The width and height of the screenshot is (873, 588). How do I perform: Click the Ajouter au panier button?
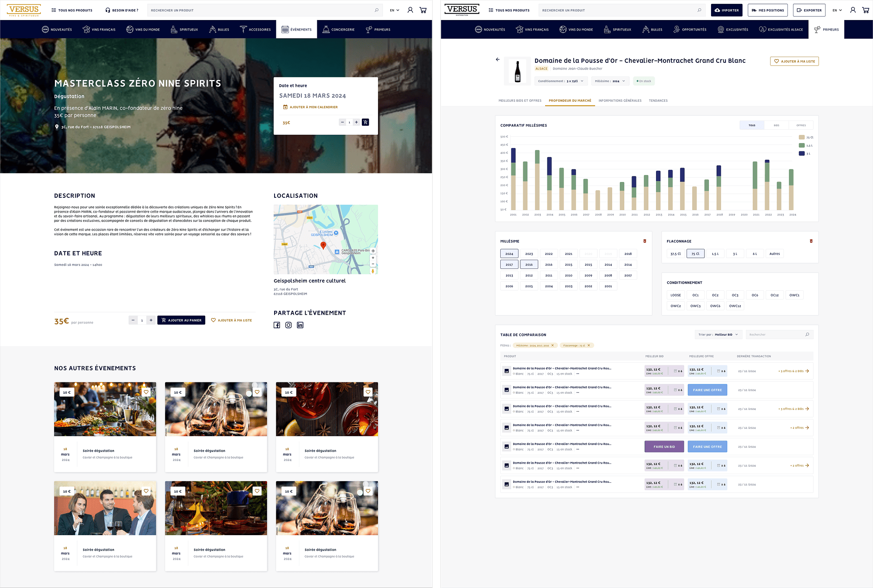click(181, 320)
